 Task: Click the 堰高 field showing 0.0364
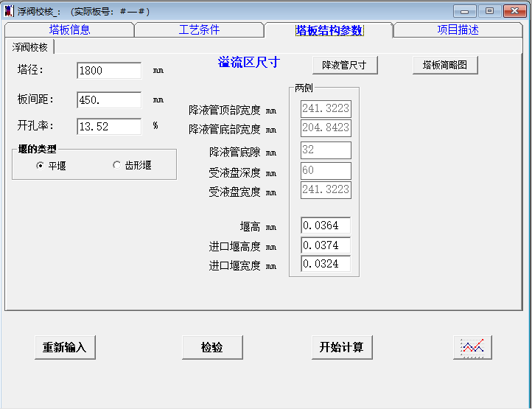click(326, 226)
